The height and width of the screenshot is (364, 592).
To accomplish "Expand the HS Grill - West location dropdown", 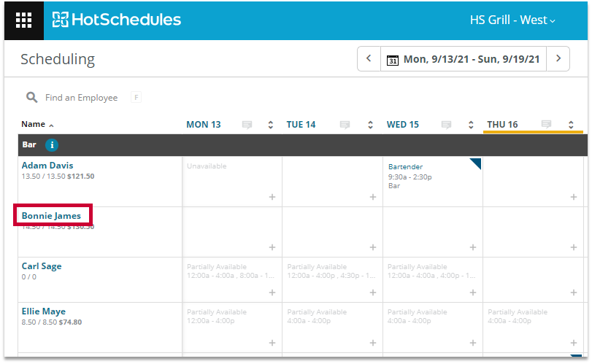I will click(x=512, y=20).
